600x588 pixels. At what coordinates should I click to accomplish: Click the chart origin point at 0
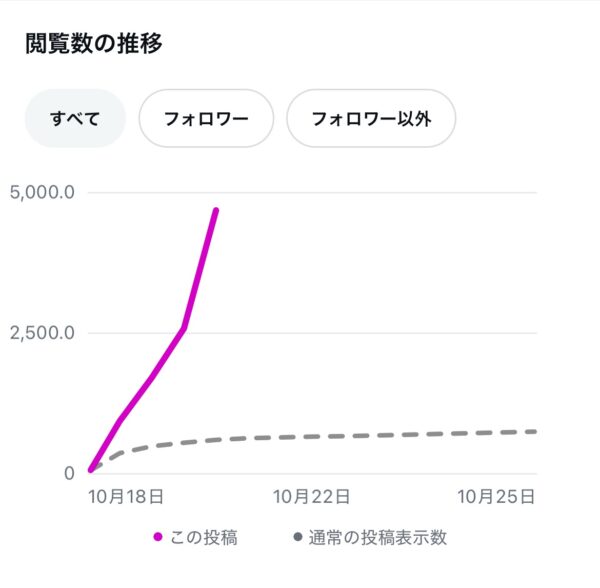(90, 469)
